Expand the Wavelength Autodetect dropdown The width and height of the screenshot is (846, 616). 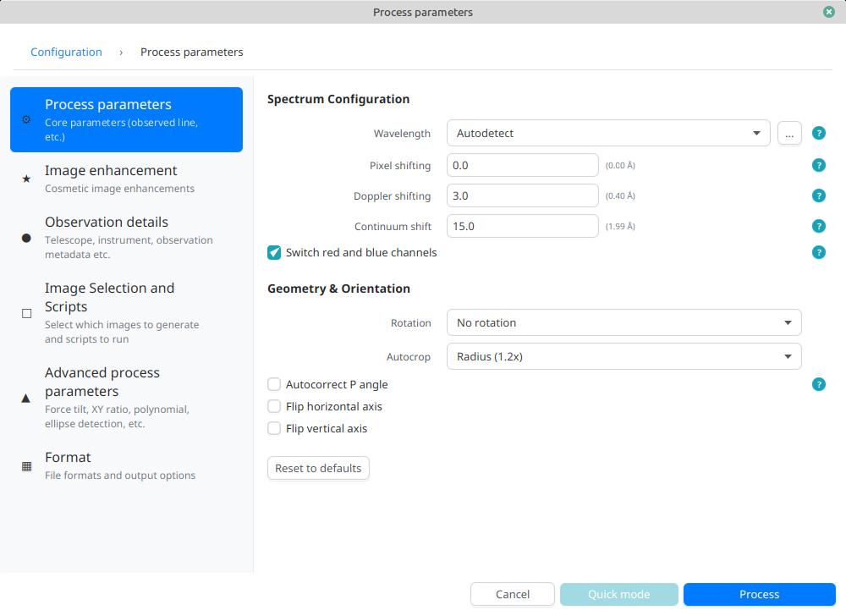click(x=607, y=133)
